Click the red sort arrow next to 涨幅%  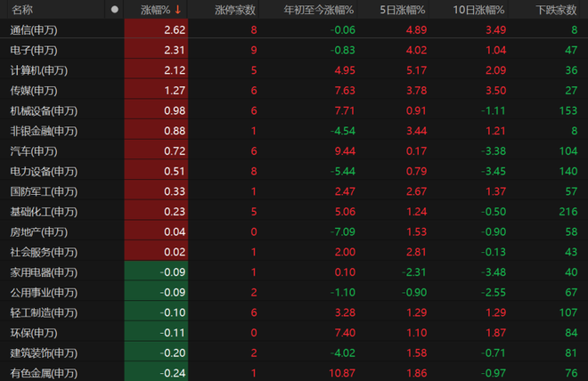pos(178,10)
